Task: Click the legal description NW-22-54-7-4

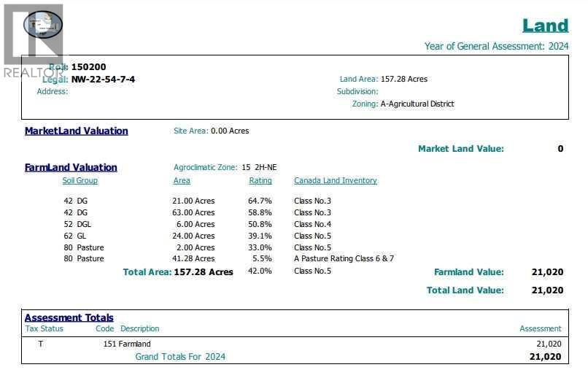Action: (x=103, y=80)
